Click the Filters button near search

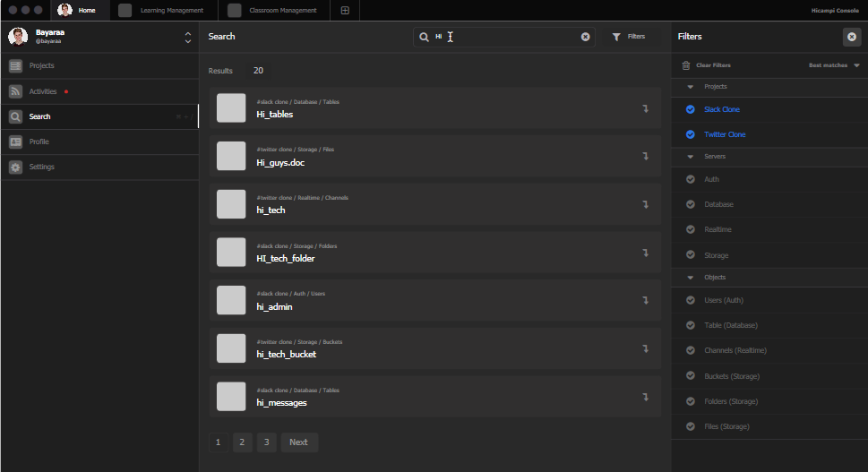pos(628,37)
